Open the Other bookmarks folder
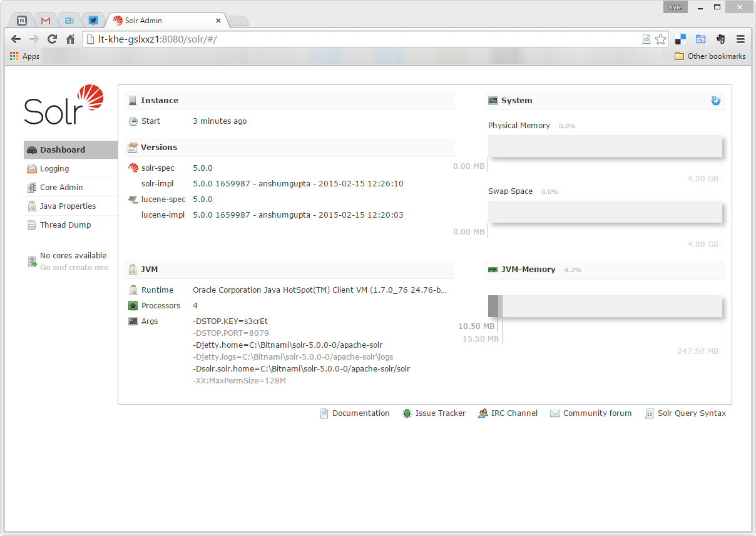Screen dimensions: 756x536 pyautogui.click(x=710, y=56)
